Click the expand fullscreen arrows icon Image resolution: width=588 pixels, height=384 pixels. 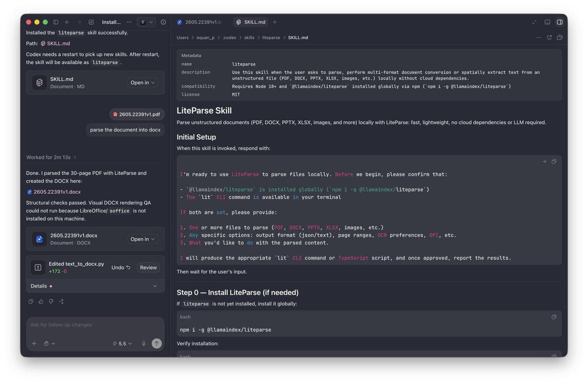coord(534,22)
